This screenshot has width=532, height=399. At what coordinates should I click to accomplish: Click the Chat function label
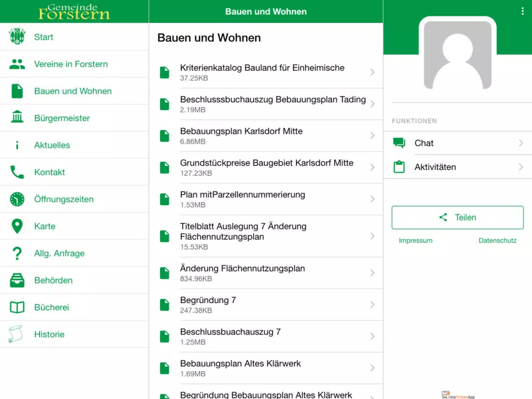(424, 143)
